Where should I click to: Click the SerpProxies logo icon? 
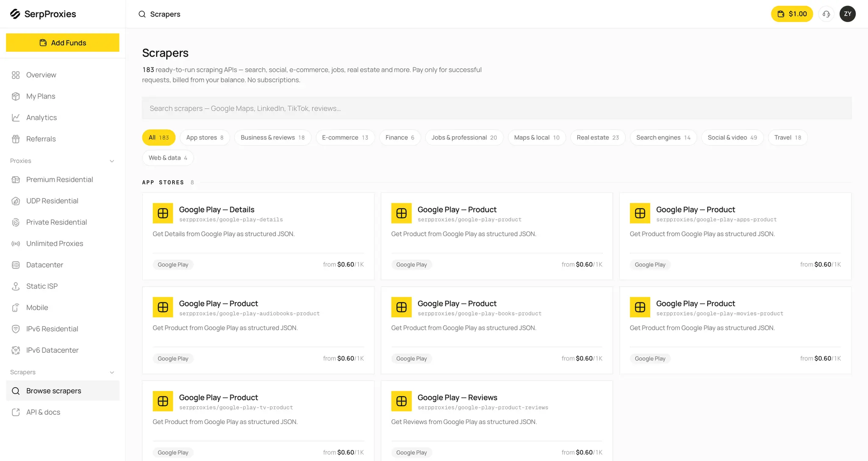point(15,14)
